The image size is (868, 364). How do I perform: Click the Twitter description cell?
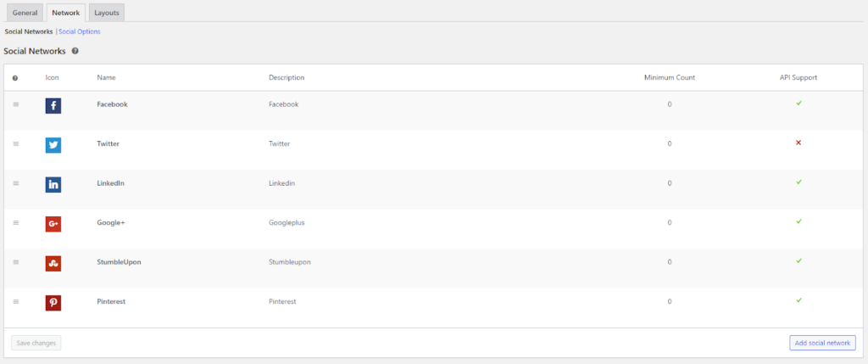coord(280,143)
